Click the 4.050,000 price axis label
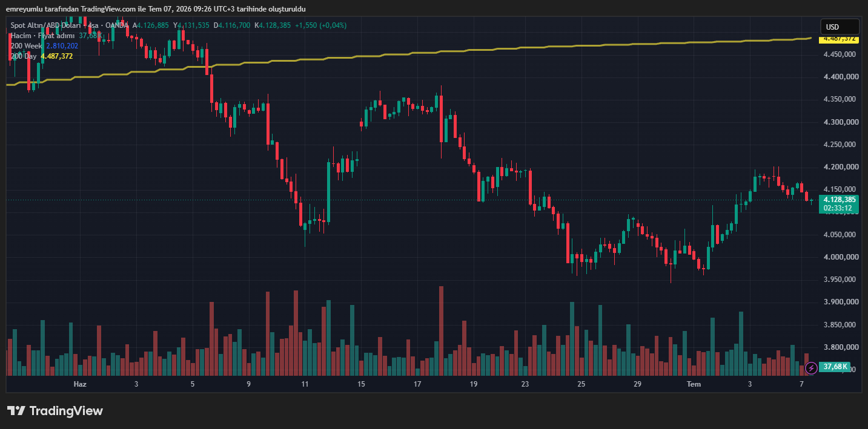Viewport: 868px width, 429px height. 840,235
